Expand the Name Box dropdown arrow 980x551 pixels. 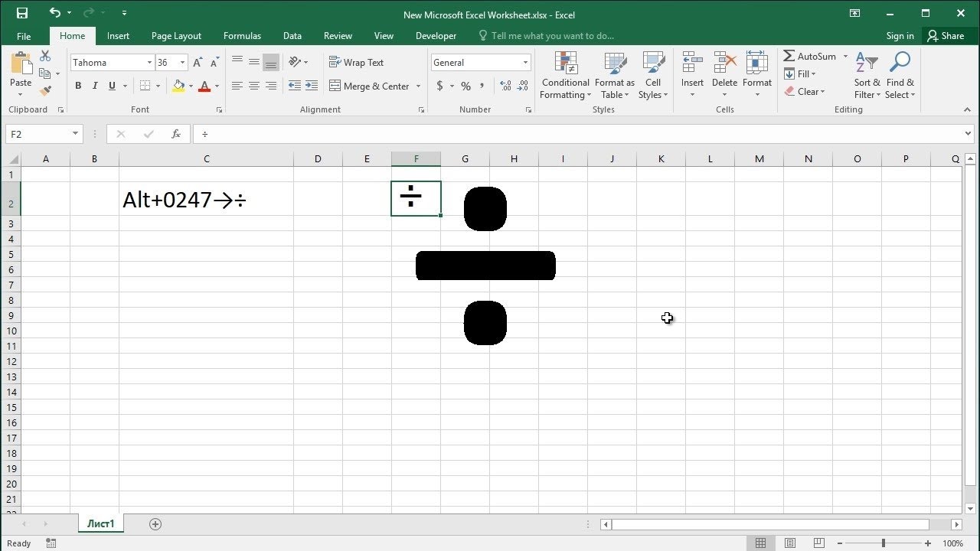click(x=75, y=134)
